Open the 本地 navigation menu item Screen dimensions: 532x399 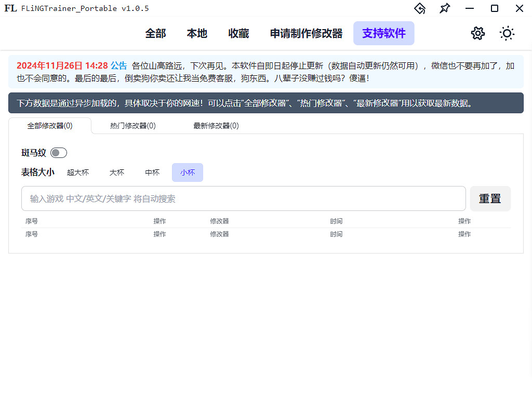196,33
